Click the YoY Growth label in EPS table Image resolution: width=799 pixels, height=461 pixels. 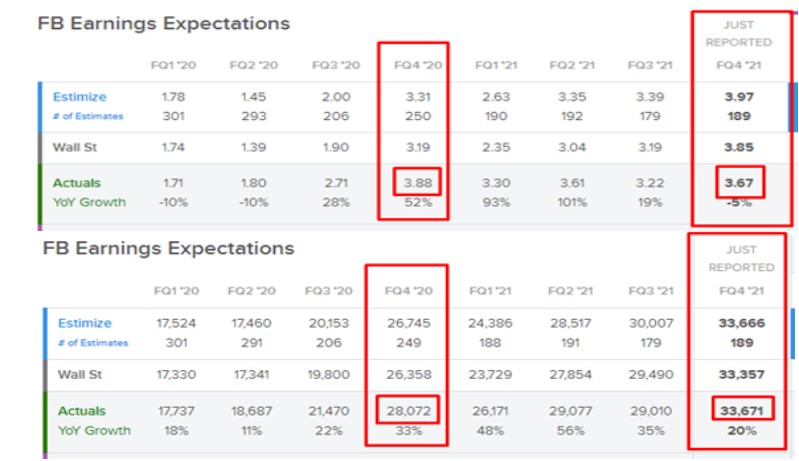[x=89, y=202]
